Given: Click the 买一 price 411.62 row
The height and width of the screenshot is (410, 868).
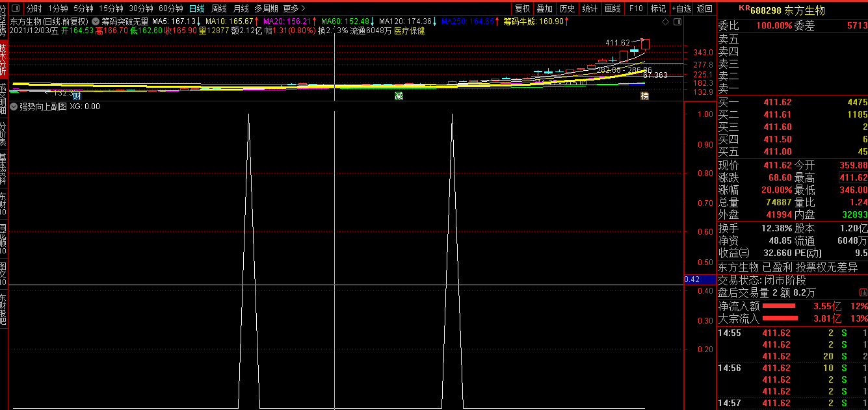Looking at the screenshot, I should point(793,102).
